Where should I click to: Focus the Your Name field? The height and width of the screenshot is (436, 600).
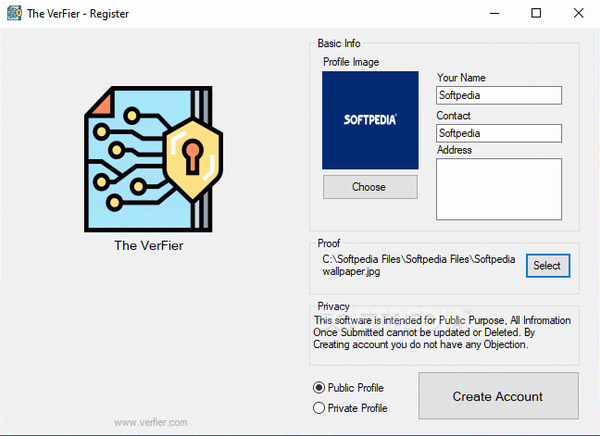(x=499, y=95)
